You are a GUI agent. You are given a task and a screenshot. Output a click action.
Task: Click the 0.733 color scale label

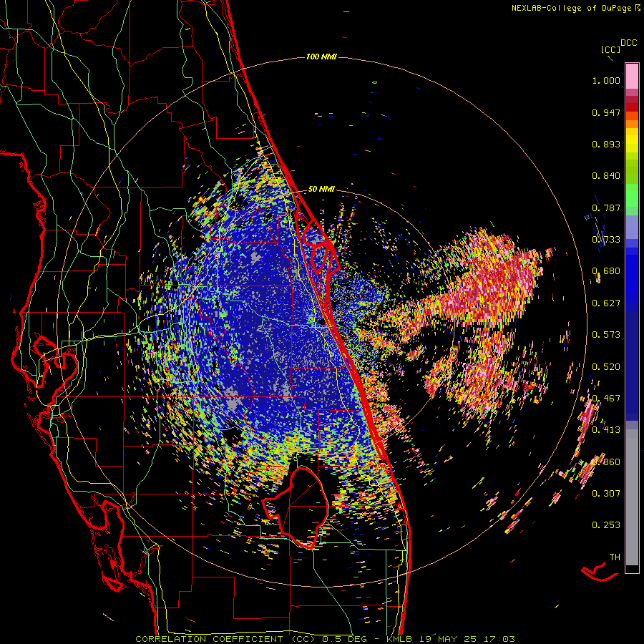[x=606, y=240]
